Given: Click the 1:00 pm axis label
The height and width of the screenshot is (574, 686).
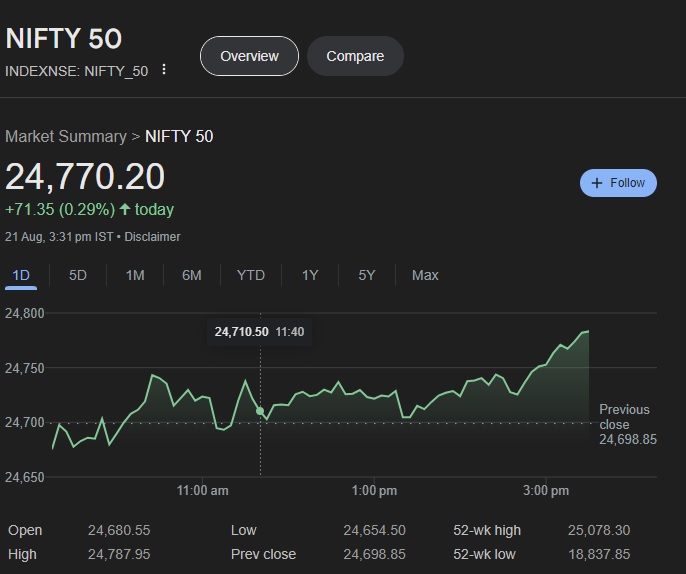Looking at the screenshot, I should [x=374, y=490].
